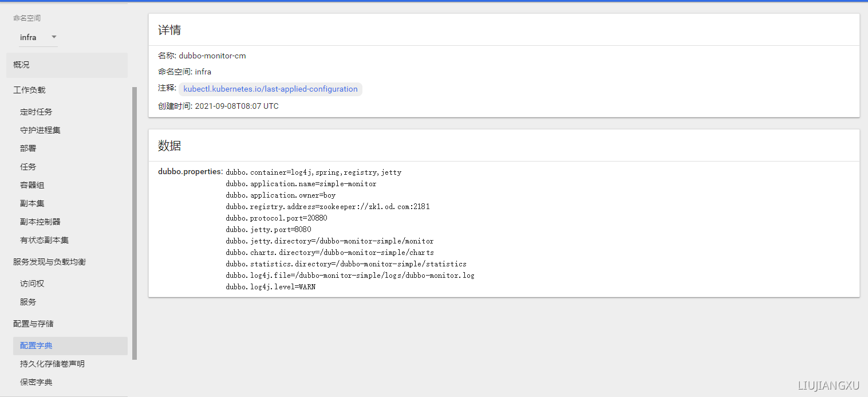868x397 pixels.
Task: Open 持久化存储卷声明 volume claims
Action: pyautogui.click(x=52, y=364)
